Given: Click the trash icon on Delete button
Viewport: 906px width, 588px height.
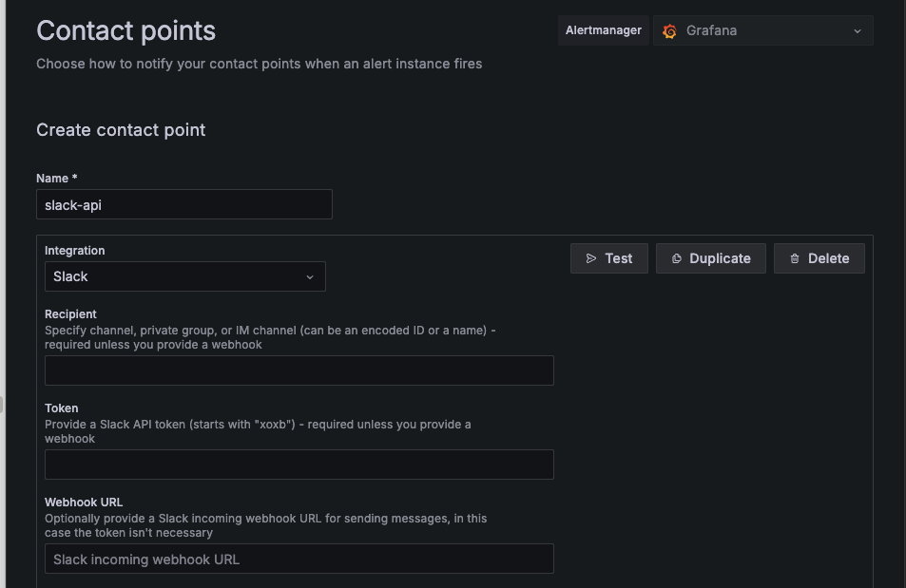Looking at the screenshot, I should pos(795,258).
